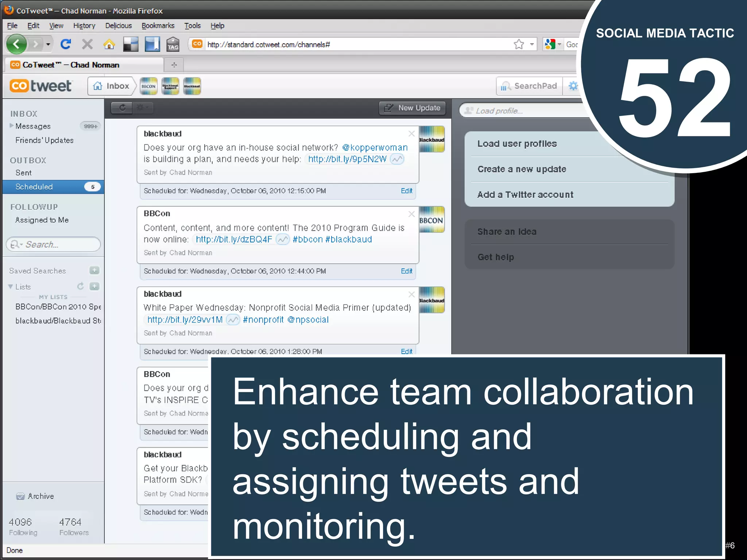Click the stop loading X icon

click(x=87, y=44)
